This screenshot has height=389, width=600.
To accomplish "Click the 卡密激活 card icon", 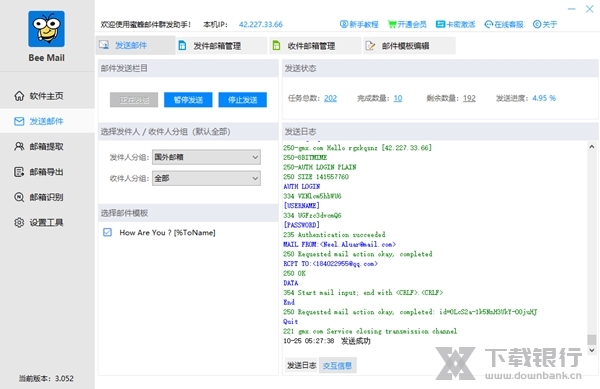I will pos(440,24).
